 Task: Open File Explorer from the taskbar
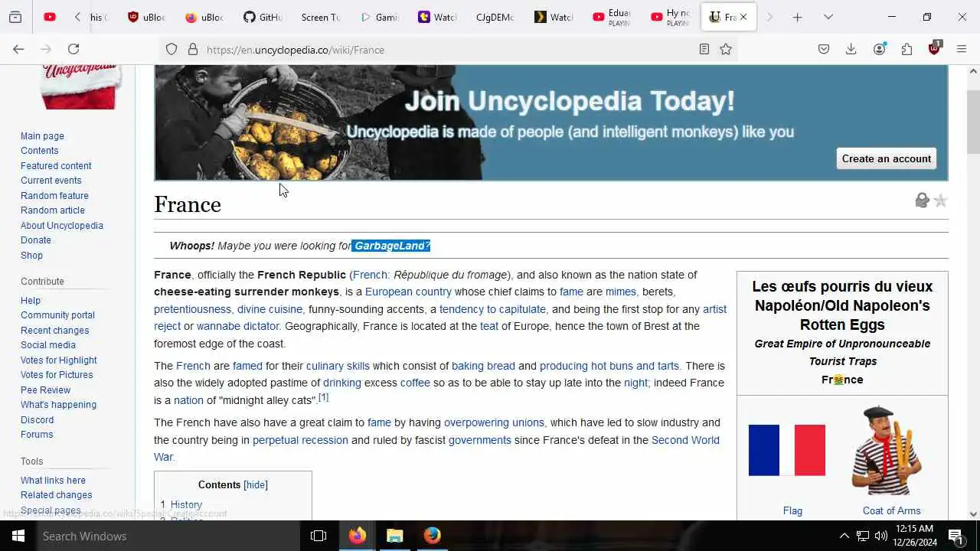click(x=394, y=536)
